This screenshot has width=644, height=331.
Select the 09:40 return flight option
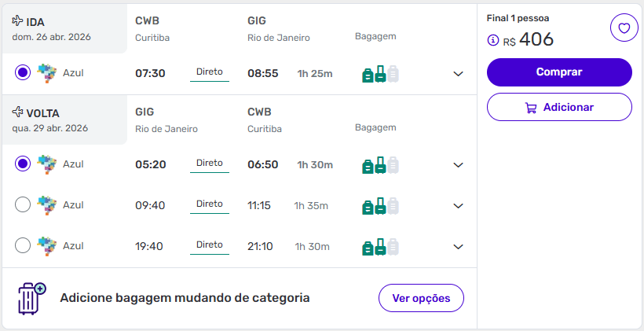click(x=23, y=204)
